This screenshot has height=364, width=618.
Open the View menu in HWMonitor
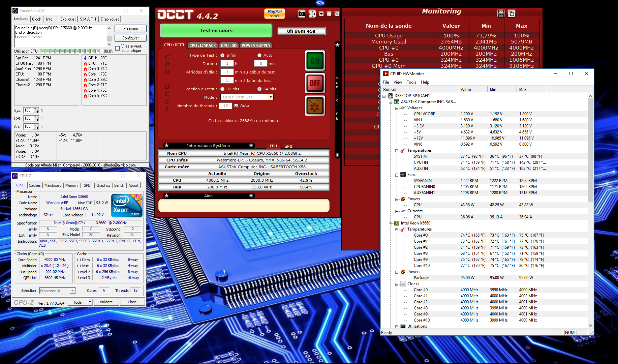click(398, 82)
